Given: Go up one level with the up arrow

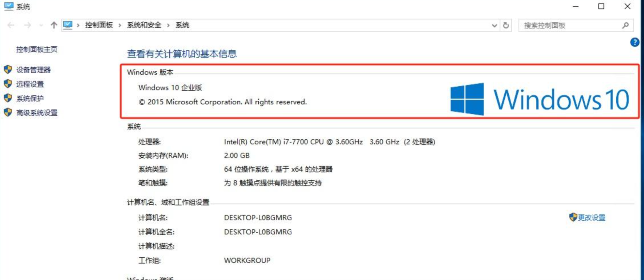Looking at the screenshot, I should [54, 25].
